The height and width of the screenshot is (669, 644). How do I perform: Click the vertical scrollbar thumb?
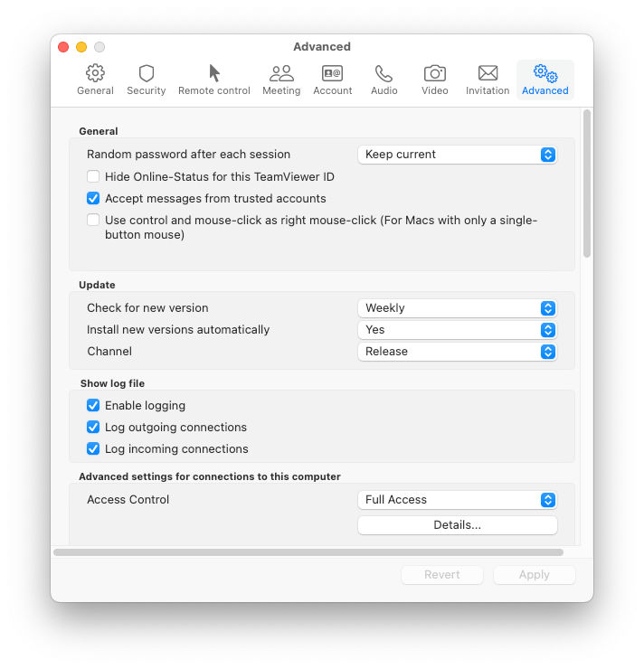point(587,184)
